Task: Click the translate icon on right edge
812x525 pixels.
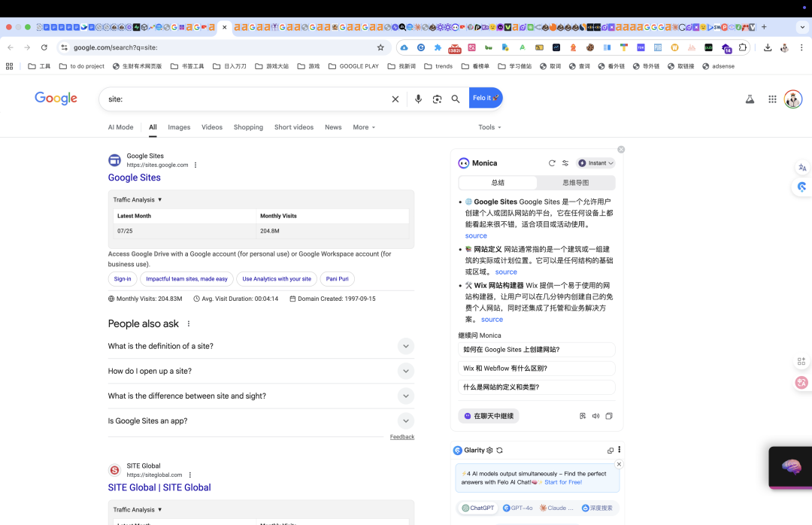Action: click(x=802, y=168)
